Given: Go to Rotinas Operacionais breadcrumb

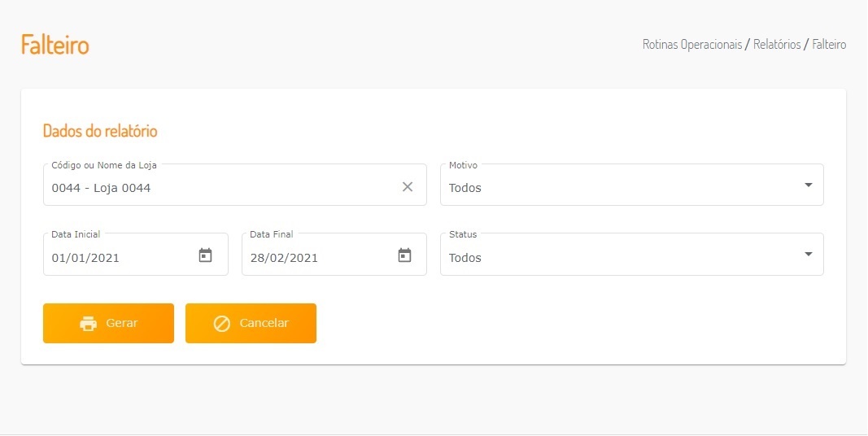Looking at the screenshot, I should [691, 45].
